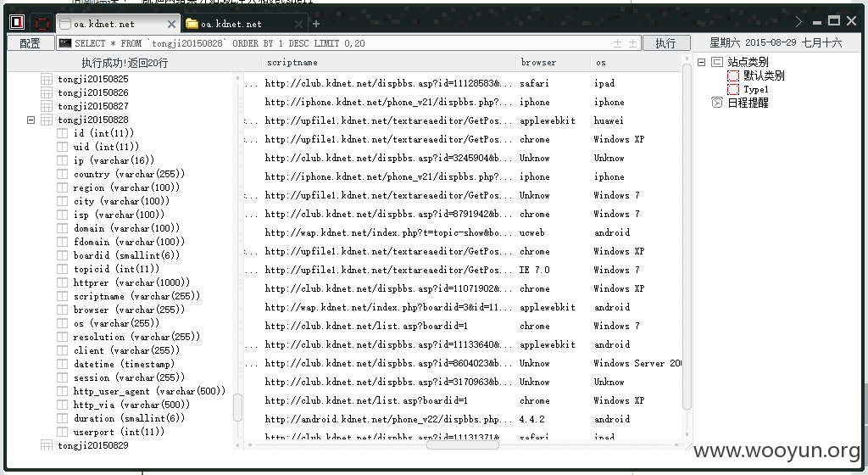This screenshot has width=868, height=475.
Task: Click the white square icon in title bar
Action: (x=17, y=22)
